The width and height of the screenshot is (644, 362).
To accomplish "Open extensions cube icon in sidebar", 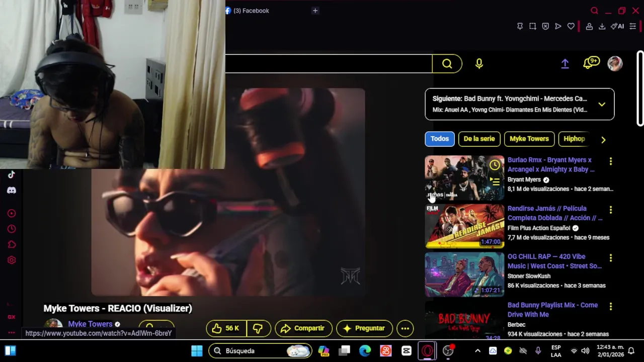I will pos(11,244).
